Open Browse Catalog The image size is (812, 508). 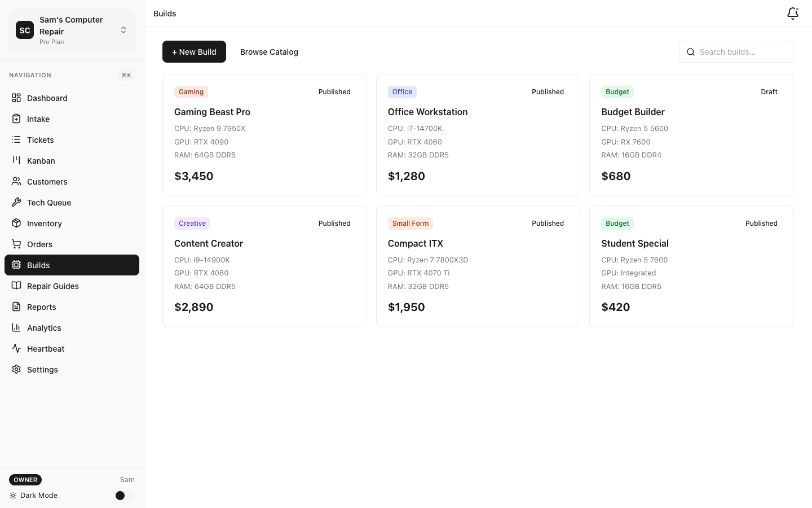click(x=269, y=51)
